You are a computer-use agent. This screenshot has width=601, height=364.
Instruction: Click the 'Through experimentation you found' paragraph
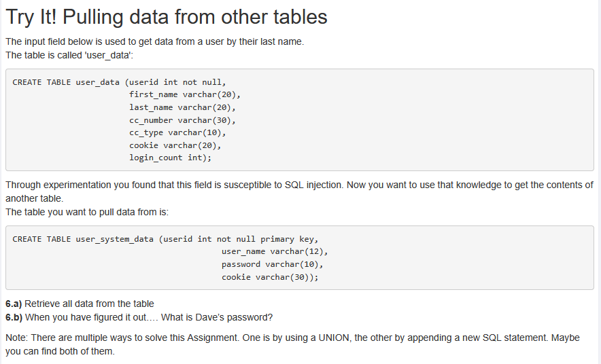click(x=299, y=185)
